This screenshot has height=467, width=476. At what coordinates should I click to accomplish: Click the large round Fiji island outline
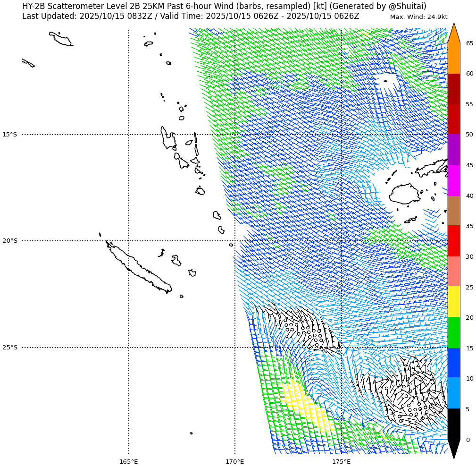(x=404, y=194)
